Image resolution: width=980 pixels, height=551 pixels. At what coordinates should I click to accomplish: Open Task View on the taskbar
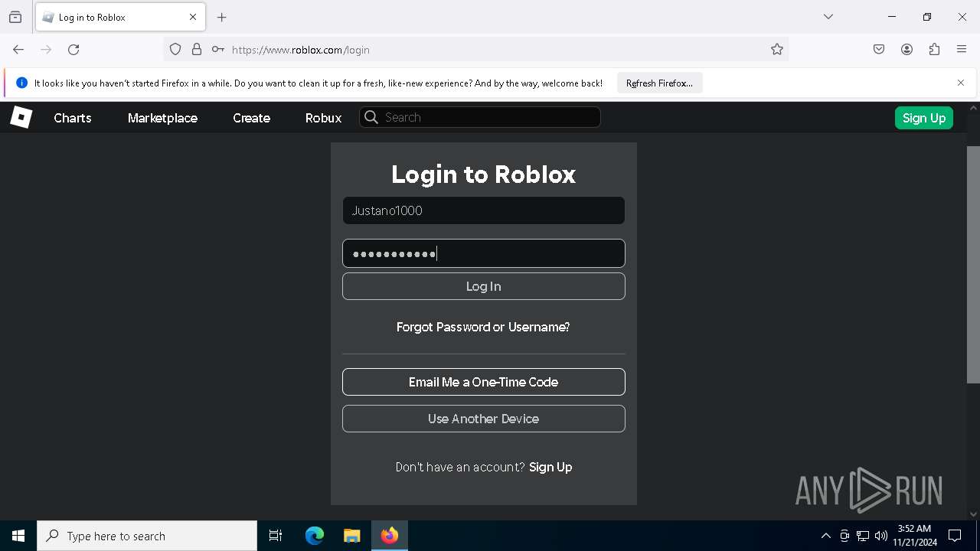(276, 536)
